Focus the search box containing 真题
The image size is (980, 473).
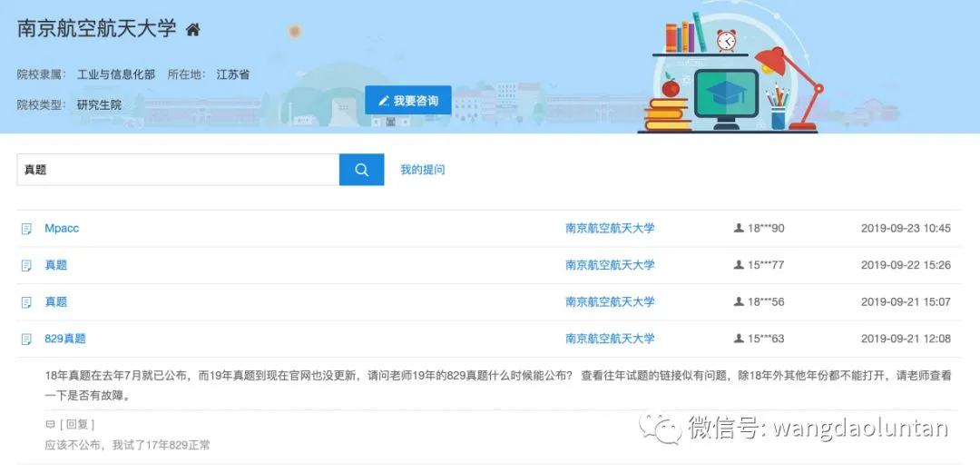tap(178, 170)
